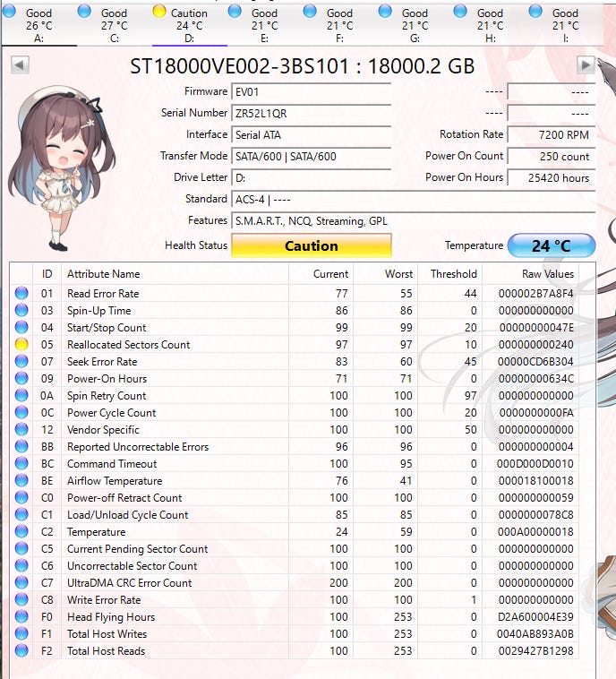
Task: Click the Current column header
Action: [x=321, y=274]
